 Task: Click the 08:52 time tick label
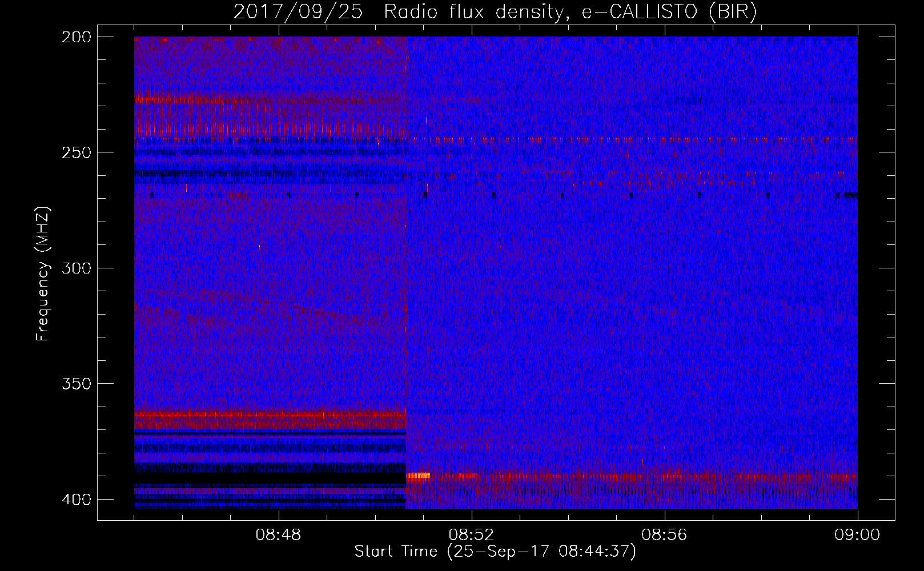471,535
